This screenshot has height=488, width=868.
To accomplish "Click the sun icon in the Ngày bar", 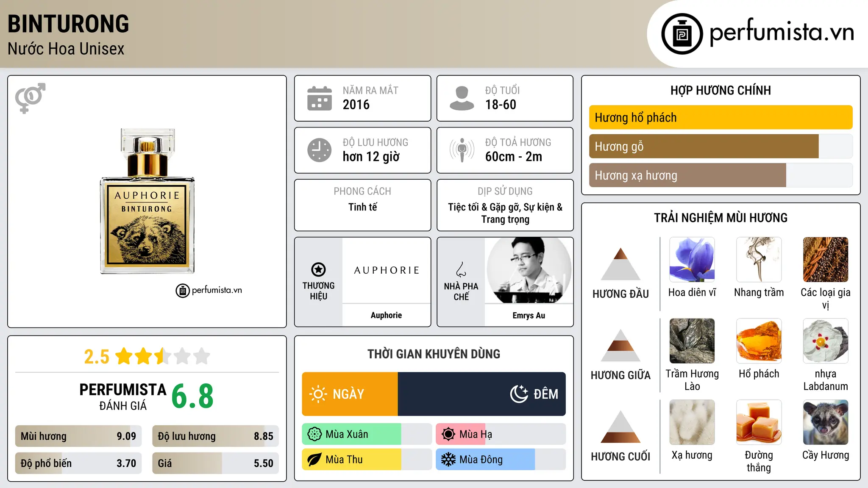I will tap(318, 394).
